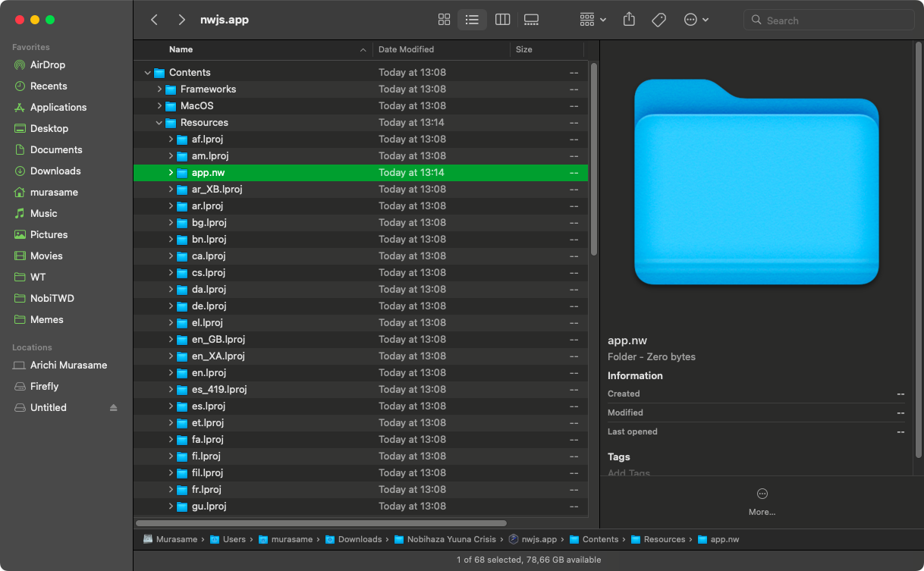Expand the app.nw folder
Viewport: 924px width, 571px height.
171,173
